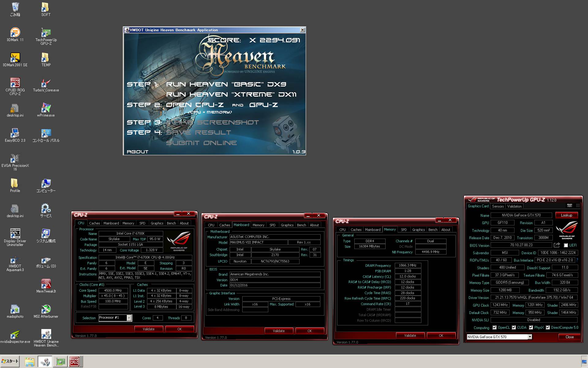Screen dimensions: 588x368
Task: Close the Heaven Benchmark window
Action: pyautogui.click(x=302, y=30)
